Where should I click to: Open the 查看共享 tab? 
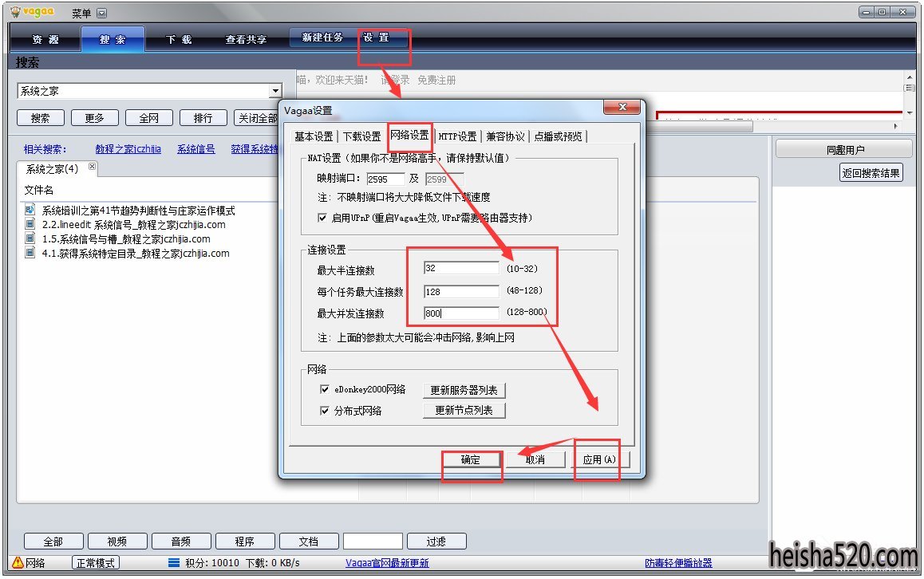point(246,39)
